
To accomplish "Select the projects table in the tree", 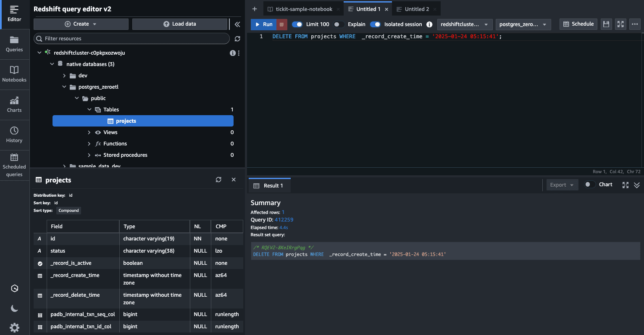I will (143, 121).
